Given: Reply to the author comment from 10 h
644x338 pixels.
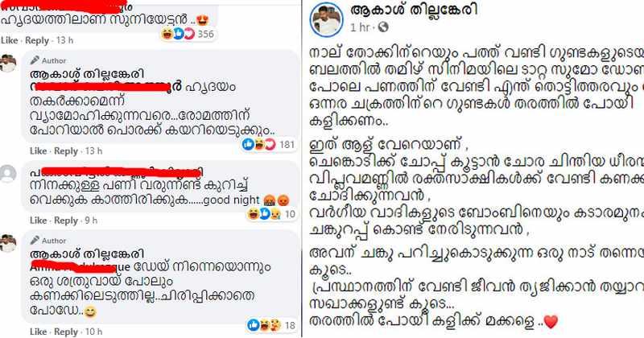Looking at the screenshot, I should click(x=66, y=332).
